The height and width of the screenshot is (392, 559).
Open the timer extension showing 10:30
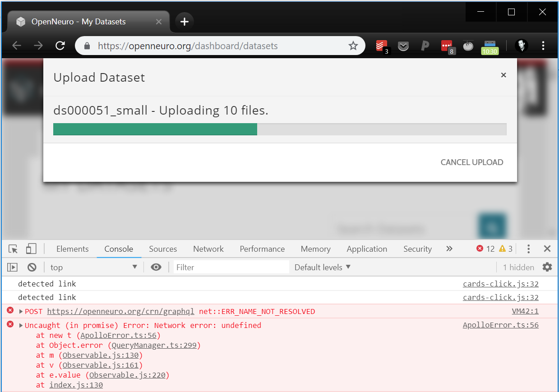tap(490, 46)
